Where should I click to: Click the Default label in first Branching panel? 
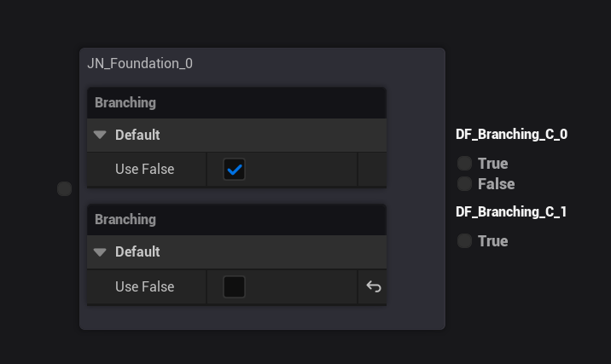tap(137, 135)
